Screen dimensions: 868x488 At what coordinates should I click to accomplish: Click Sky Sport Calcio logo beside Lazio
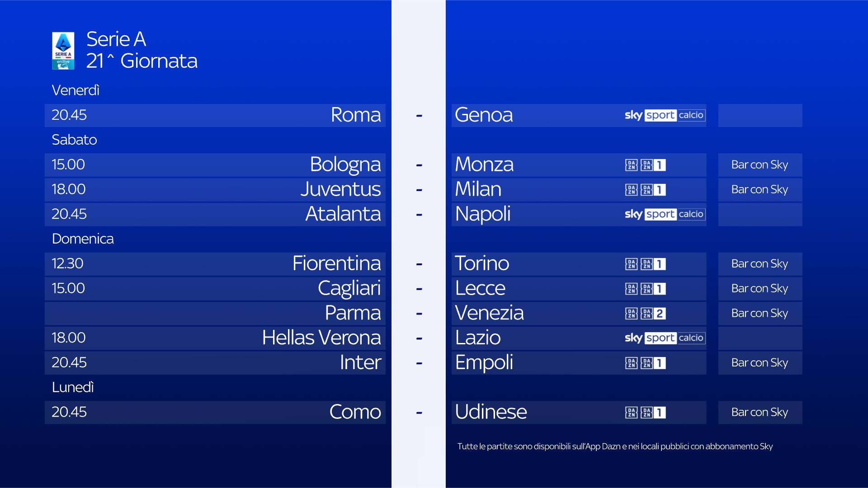(664, 338)
